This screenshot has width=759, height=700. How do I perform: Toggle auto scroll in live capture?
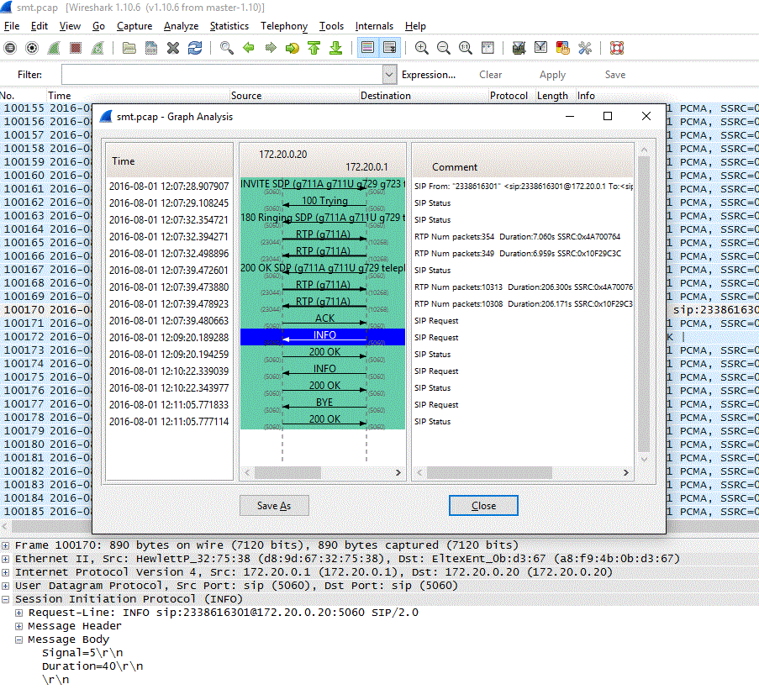390,48
